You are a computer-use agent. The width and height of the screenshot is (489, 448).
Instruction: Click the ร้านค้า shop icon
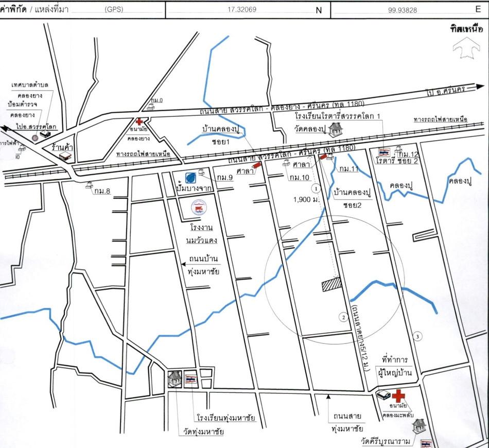(64, 155)
